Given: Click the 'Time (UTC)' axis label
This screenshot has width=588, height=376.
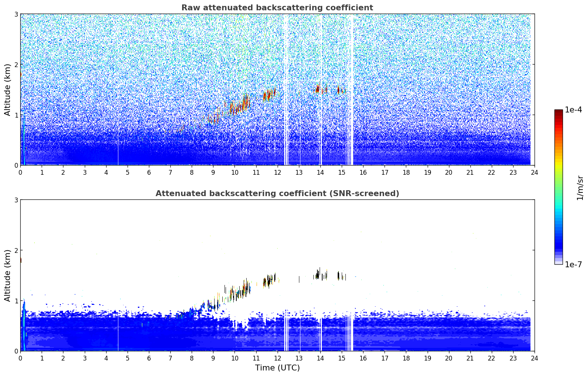Looking at the screenshot, I should [x=277, y=368].
